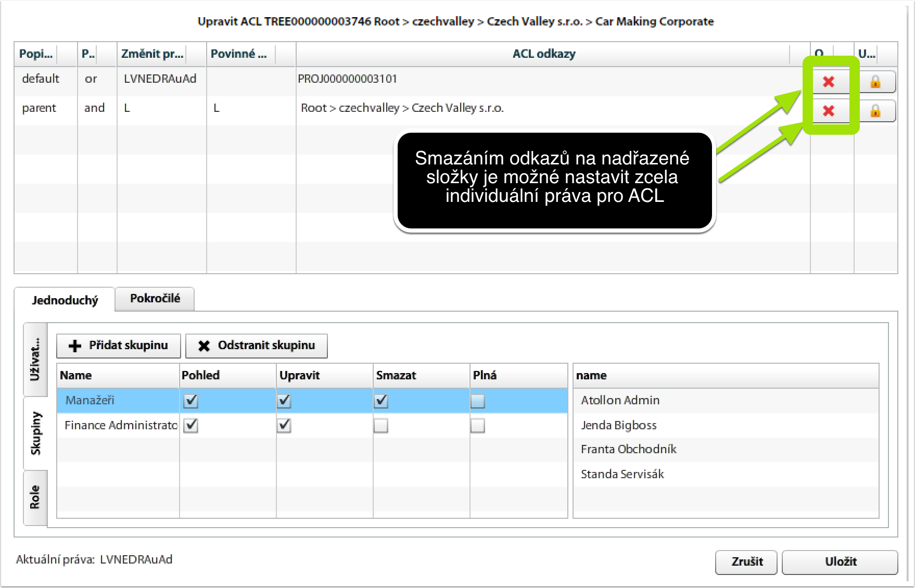The width and height of the screenshot is (915, 588).
Task: Select the Finance Administrator group row
Action: (x=312, y=426)
